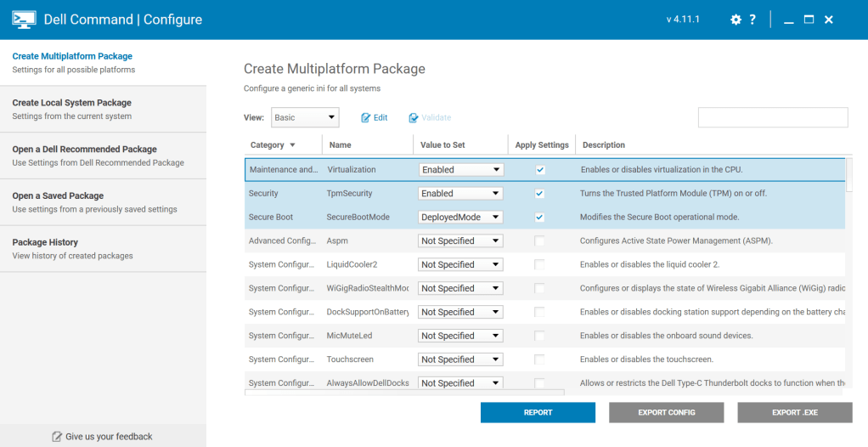This screenshot has height=447, width=868.
Task: Open the View Basic dropdown
Action: (x=305, y=118)
